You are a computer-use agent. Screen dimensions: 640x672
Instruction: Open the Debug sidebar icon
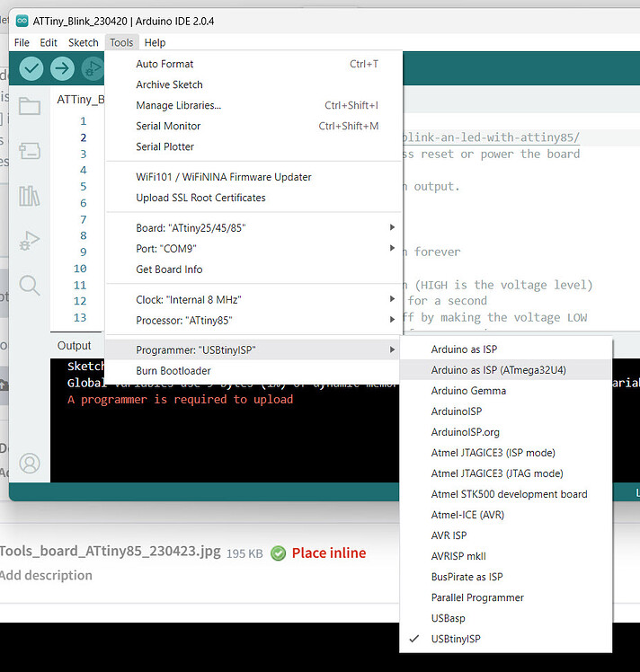[x=30, y=241]
